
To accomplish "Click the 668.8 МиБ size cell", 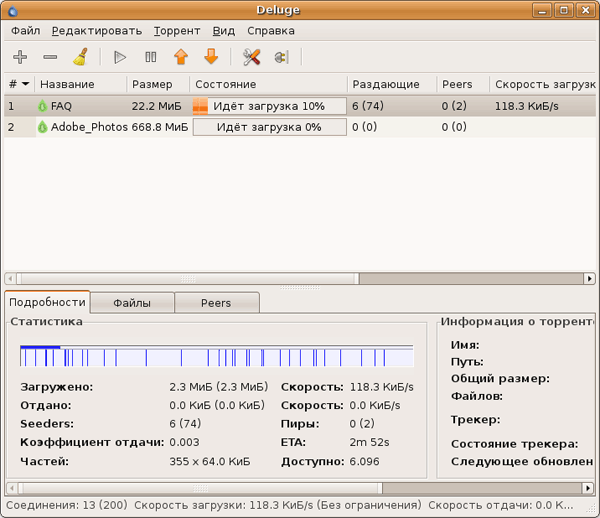I will 160,127.
